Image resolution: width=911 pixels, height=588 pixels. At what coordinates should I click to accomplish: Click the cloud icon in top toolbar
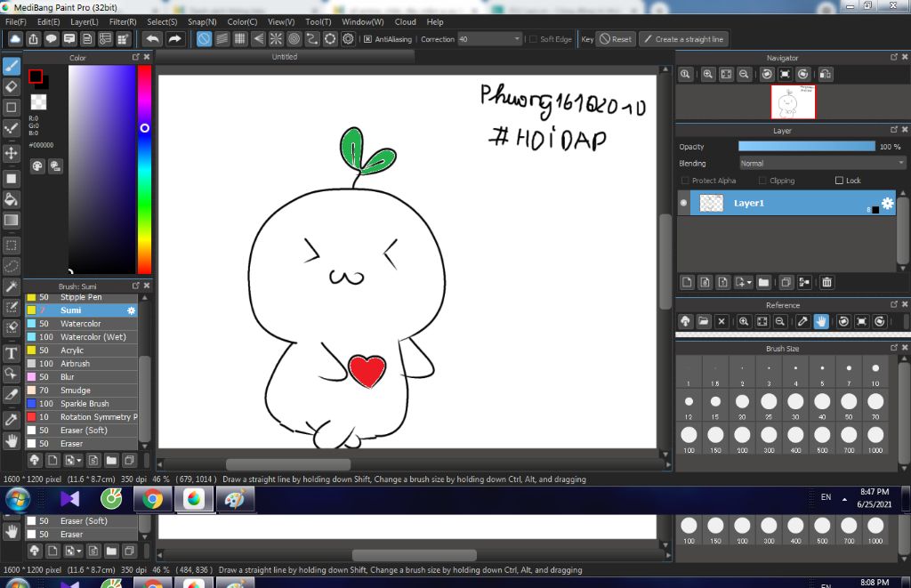(x=15, y=39)
